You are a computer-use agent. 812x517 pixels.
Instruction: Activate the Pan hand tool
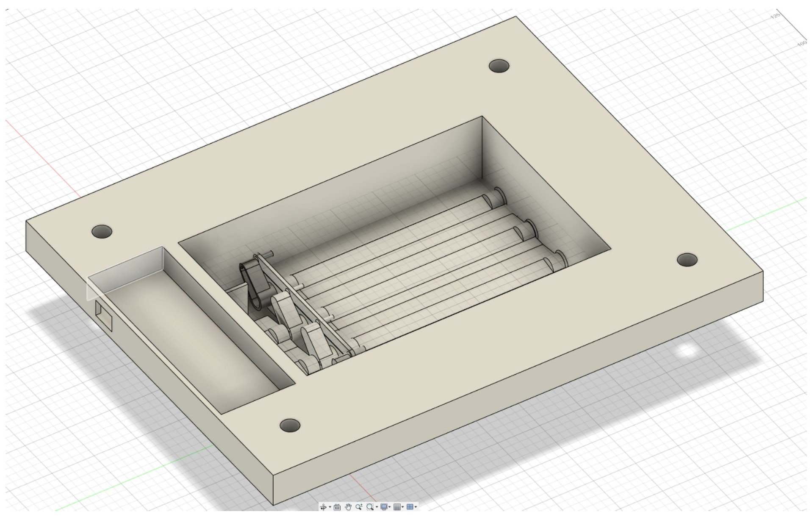coord(348,507)
